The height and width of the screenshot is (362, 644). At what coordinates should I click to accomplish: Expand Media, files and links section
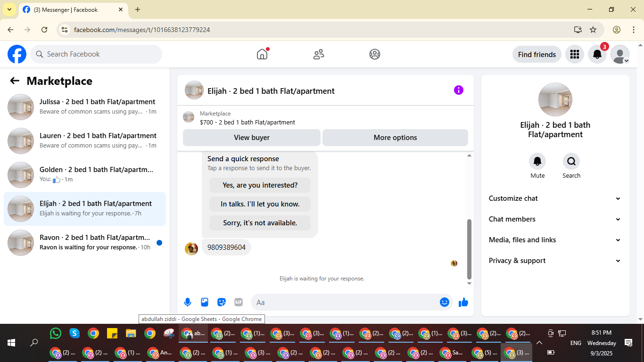pyautogui.click(x=555, y=240)
